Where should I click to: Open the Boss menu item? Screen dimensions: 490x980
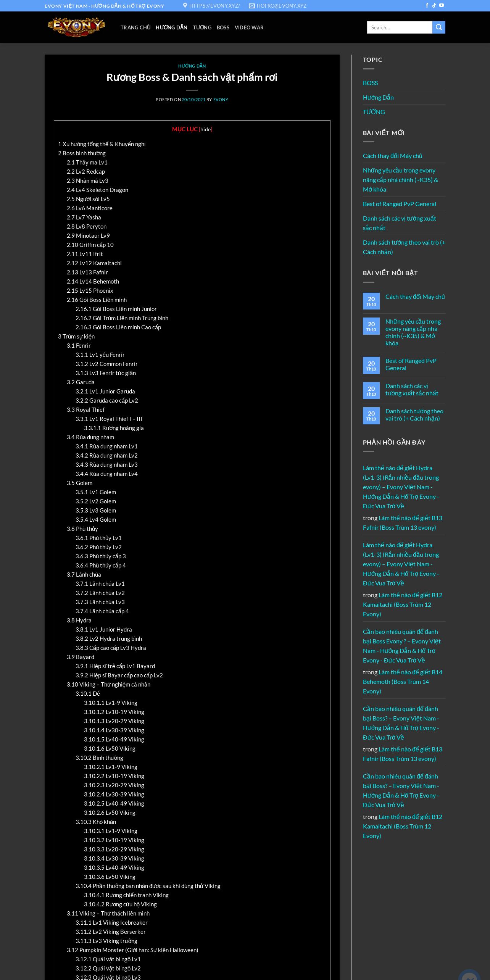(x=223, y=27)
